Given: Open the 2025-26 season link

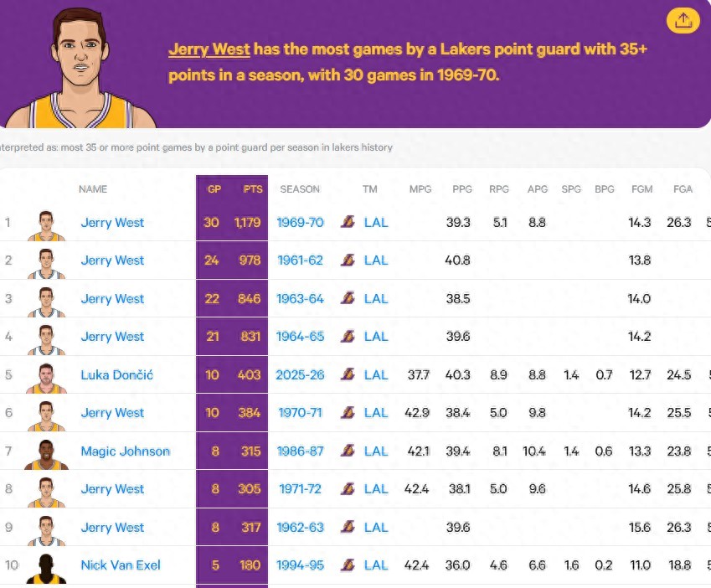Looking at the screenshot, I should pyautogui.click(x=300, y=374).
